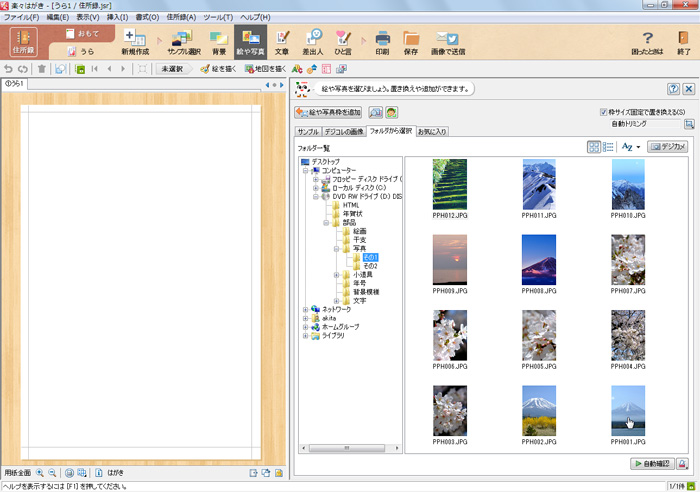Switch to thumbnail grid view
The image size is (700, 492).
pyautogui.click(x=594, y=146)
